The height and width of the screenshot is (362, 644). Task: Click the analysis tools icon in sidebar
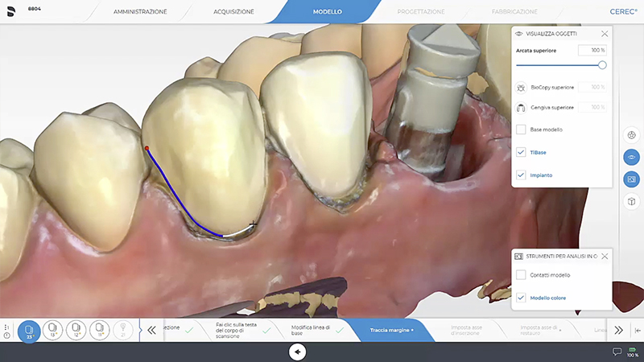point(632,179)
